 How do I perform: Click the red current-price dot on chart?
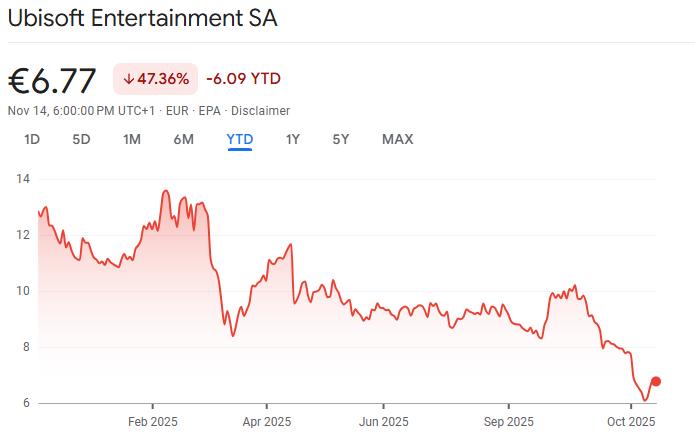point(656,381)
